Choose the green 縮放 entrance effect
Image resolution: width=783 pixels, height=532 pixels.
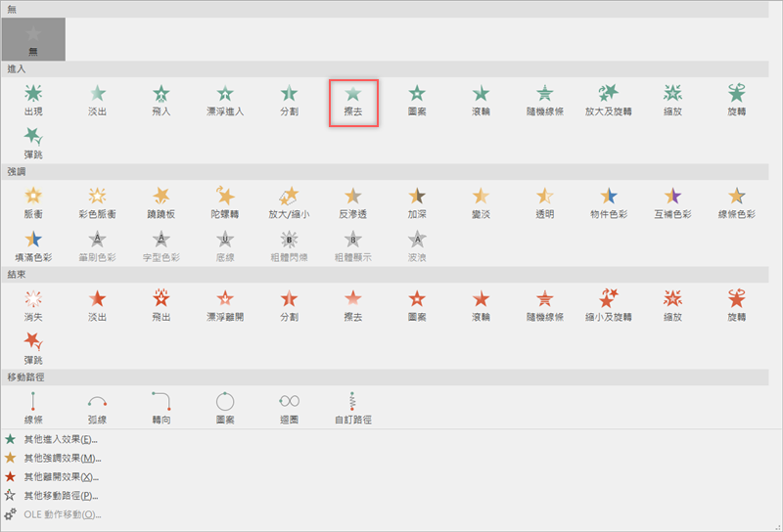672,100
